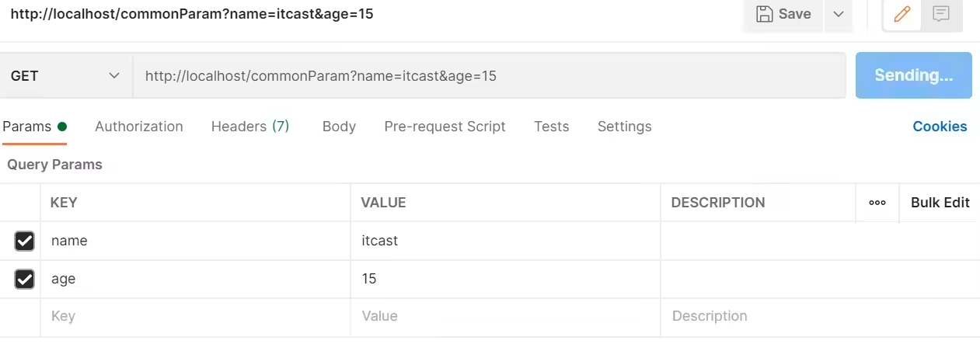Viewport: 980px width, 344px height.
Task: Click the Bulk Edit button
Action: coord(940,203)
